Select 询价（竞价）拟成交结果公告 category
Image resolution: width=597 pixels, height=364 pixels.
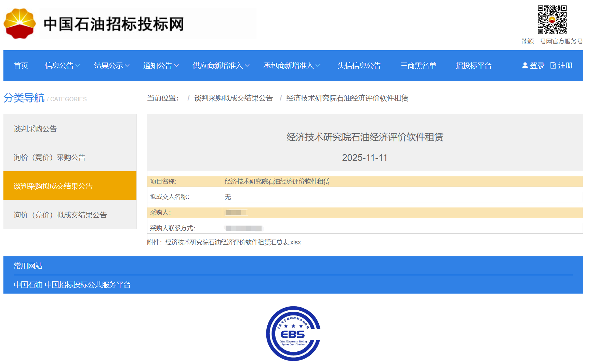click(x=60, y=215)
